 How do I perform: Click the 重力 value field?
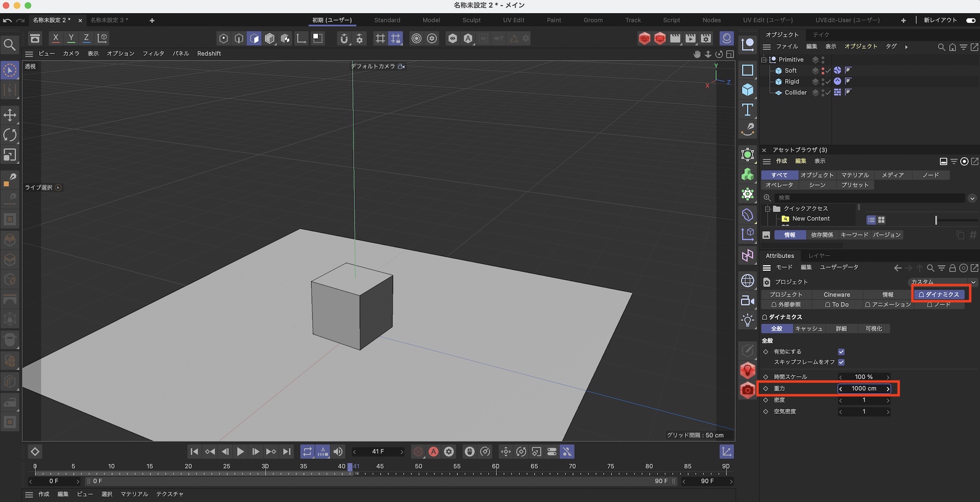click(x=864, y=388)
